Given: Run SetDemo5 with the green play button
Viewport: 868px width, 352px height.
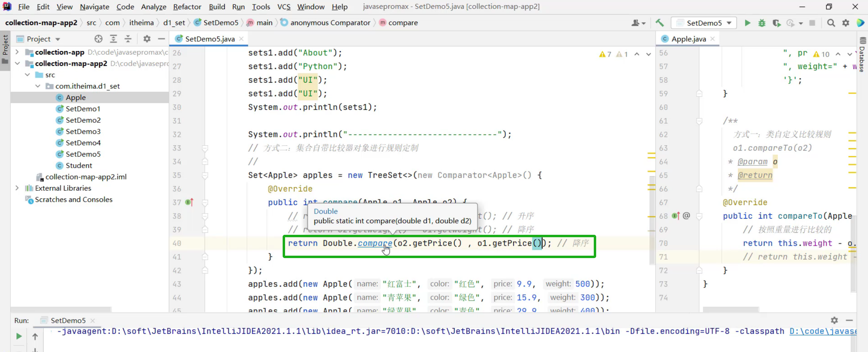Looking at the screenshot, I should (747, 23).
